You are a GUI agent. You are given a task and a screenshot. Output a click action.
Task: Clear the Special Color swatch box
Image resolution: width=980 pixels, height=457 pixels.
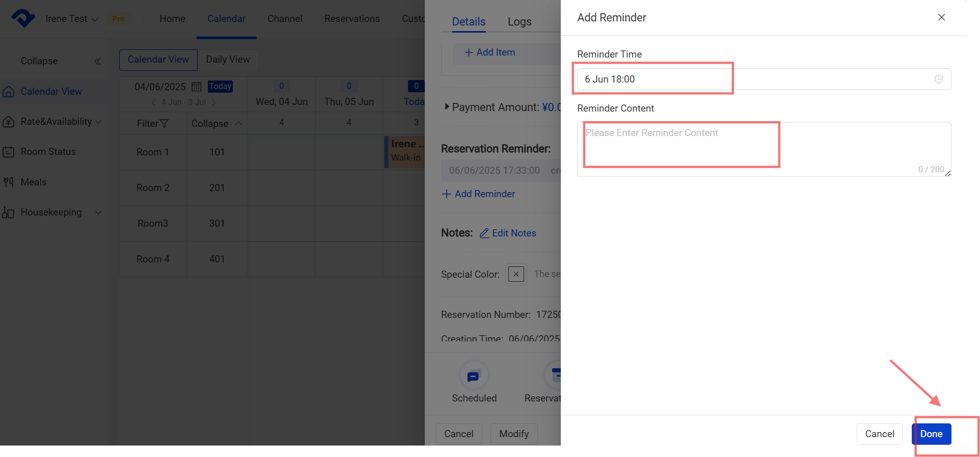(x=516, y=275)
